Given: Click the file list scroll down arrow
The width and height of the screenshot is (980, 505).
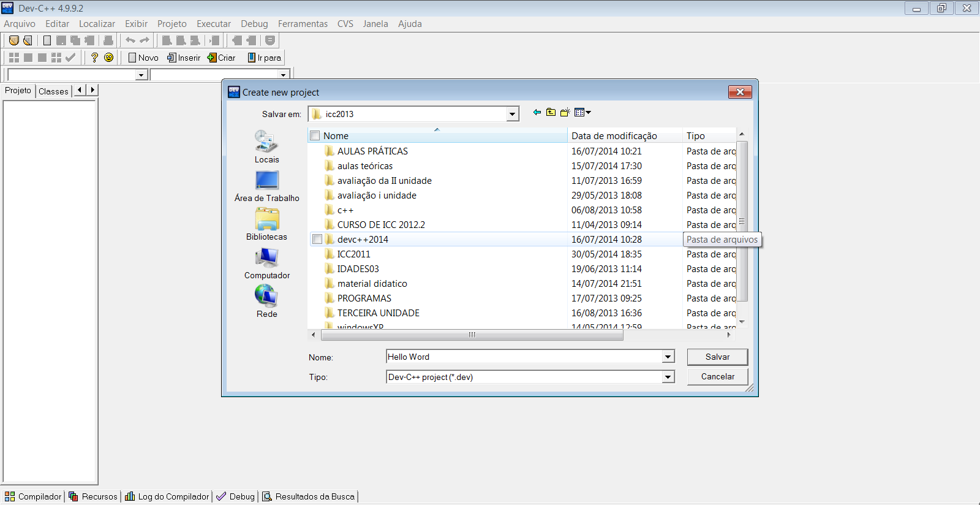Looking at the screenshot, I should 742,322.
